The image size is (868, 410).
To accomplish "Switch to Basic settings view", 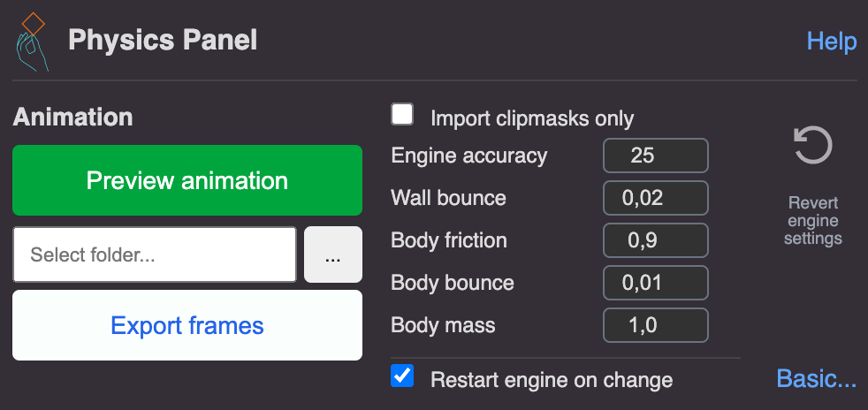I will pyautogui.click(x=816, y=378).
